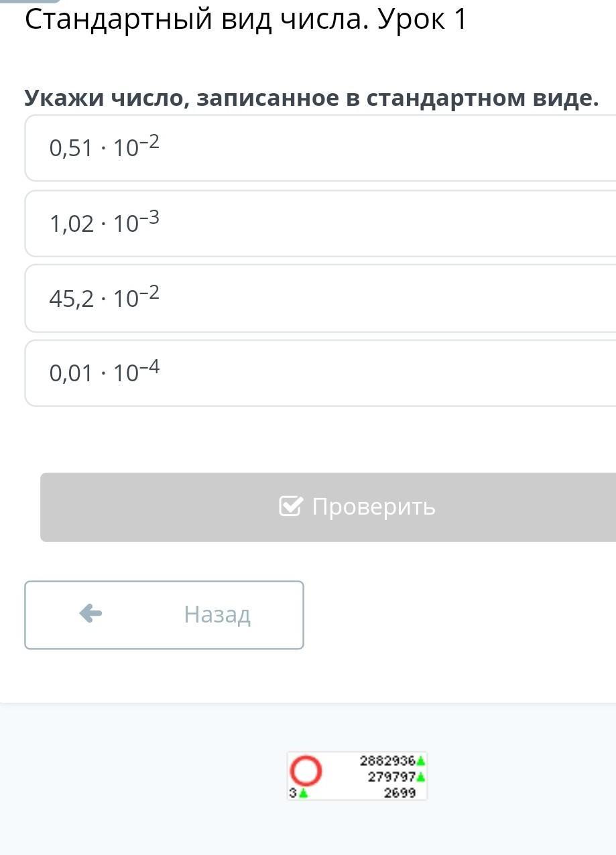Click the Проверить check button
The image size is (616, 855).
point(328,507)
